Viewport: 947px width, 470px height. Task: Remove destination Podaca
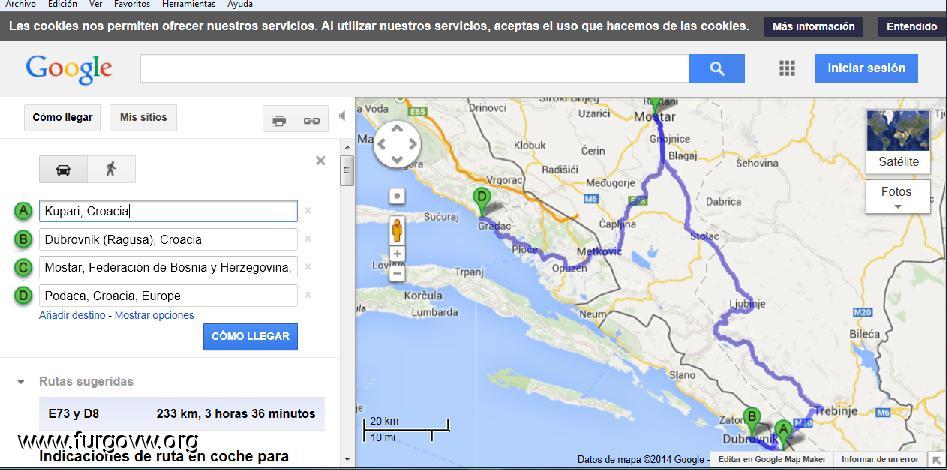[307, 295]
